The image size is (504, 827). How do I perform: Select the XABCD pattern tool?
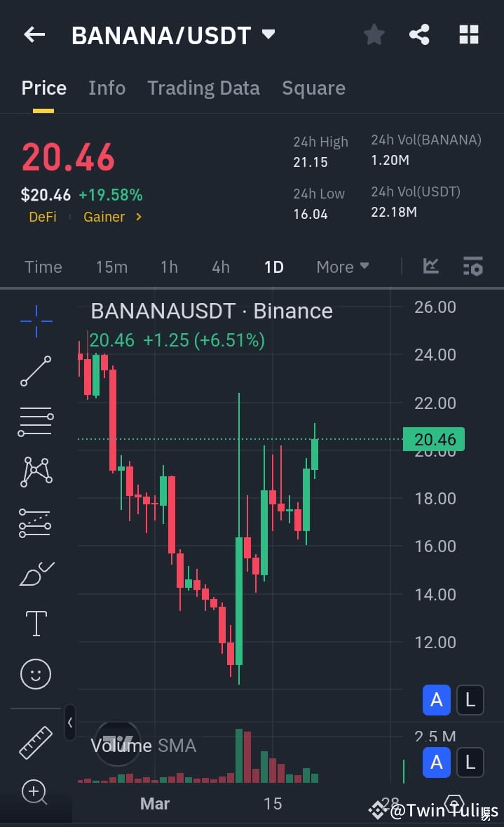tap(36, 471)
